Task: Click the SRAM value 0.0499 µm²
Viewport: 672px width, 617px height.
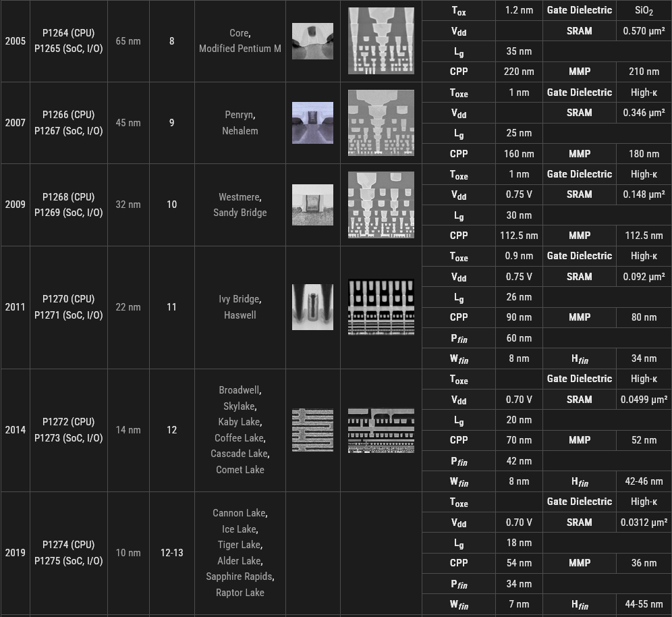Action: 644,400
